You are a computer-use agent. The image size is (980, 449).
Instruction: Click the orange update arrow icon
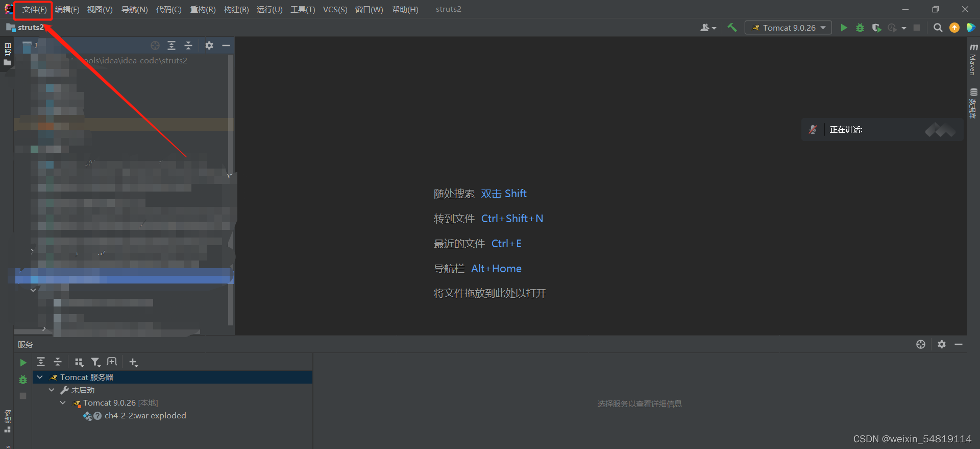point(954,28)
